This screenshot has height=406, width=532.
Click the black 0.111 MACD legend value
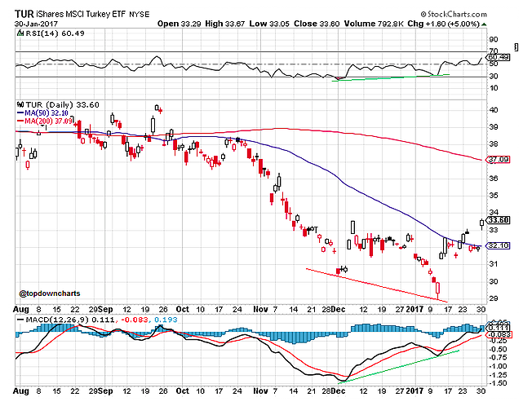pyautogui.click(x=103, y=320)
